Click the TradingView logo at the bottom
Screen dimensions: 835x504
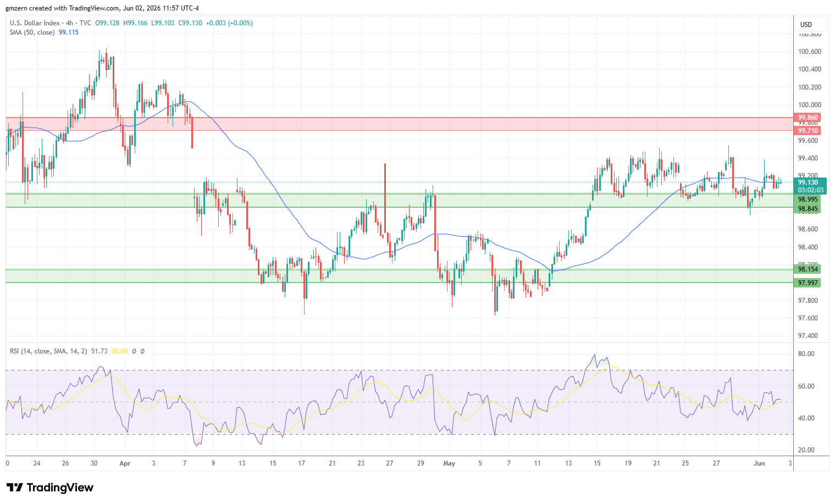(50, 488)
